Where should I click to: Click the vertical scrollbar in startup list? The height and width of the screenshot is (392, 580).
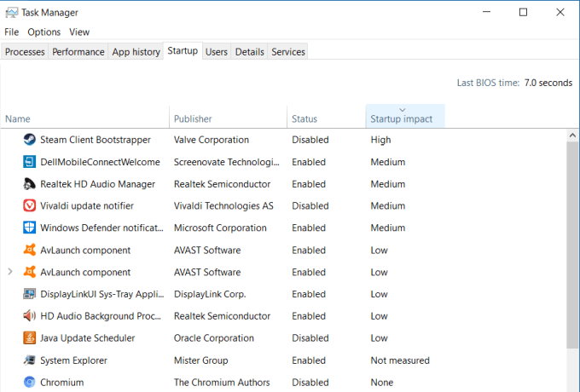(572, 247)
